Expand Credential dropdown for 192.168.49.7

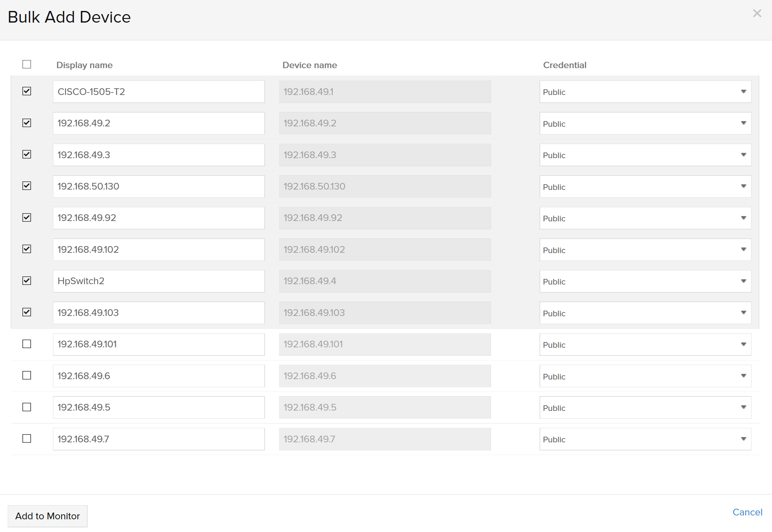tap(744, 439)
